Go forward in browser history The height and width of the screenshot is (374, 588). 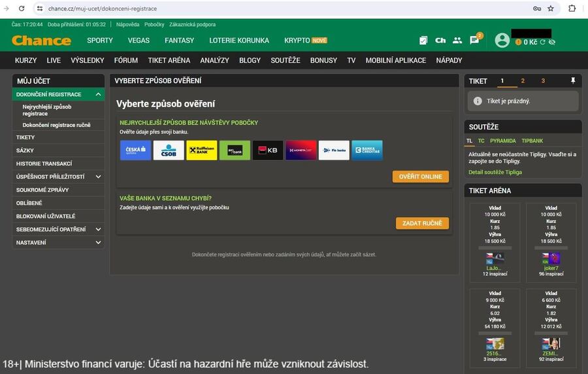point(6,8)
